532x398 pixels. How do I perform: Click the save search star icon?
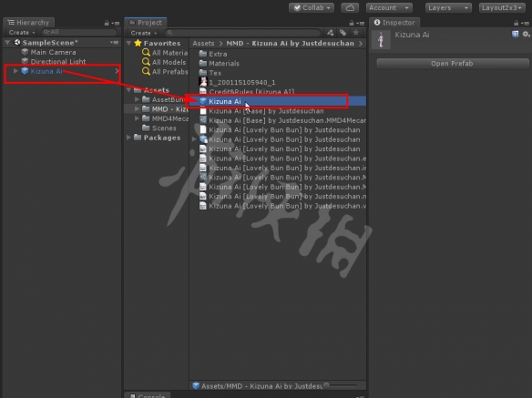(355, 33)
